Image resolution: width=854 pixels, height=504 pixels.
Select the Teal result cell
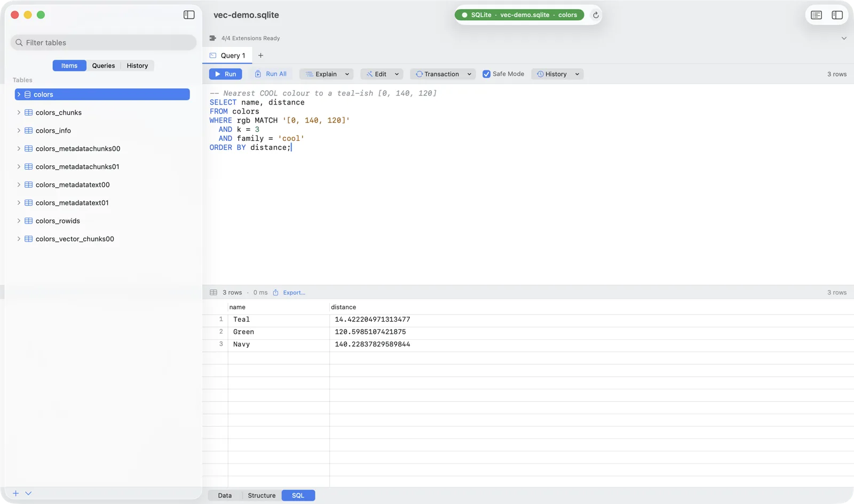279,319
